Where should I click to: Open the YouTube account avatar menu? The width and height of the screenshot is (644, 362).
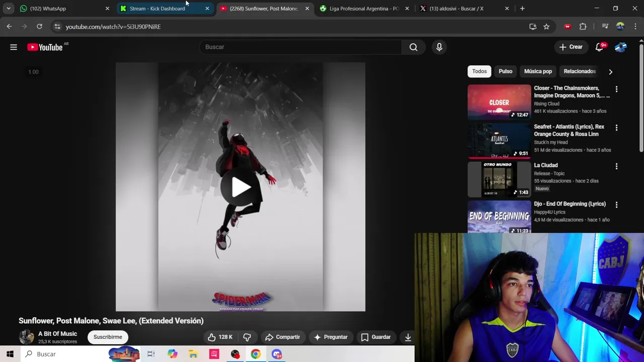click(620, 47)
